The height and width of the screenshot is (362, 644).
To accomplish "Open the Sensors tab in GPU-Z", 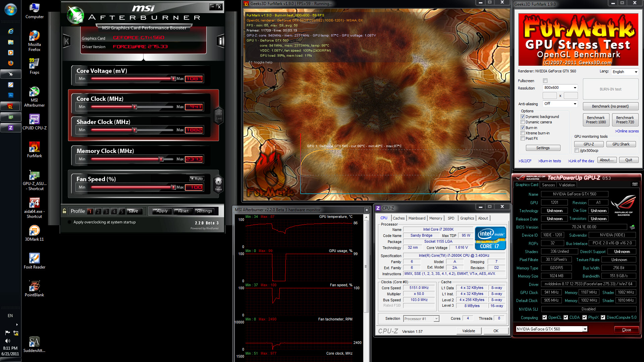I will tap(548, 185).
